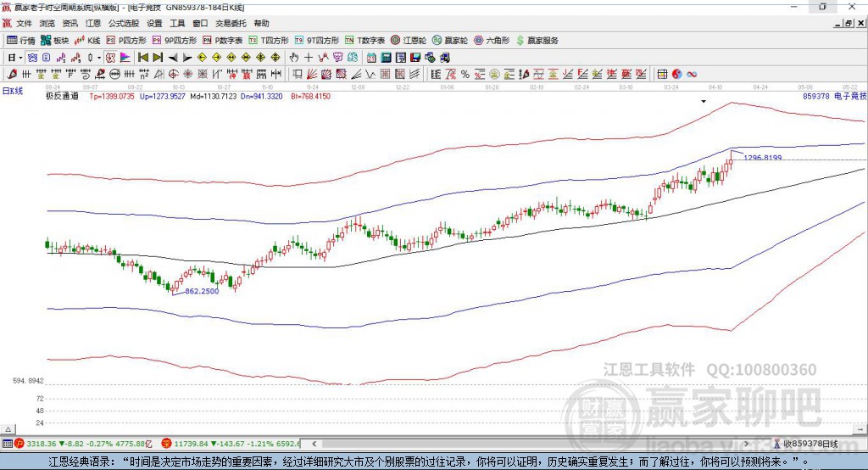Open the 资讯 menu
868x470 pixels.
coord(70,23)
